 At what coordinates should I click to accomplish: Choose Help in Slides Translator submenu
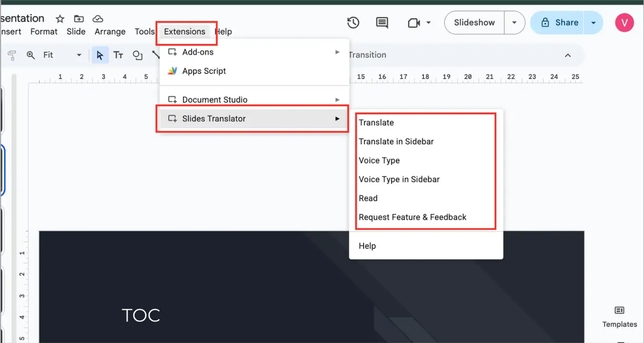click(426, 246)
